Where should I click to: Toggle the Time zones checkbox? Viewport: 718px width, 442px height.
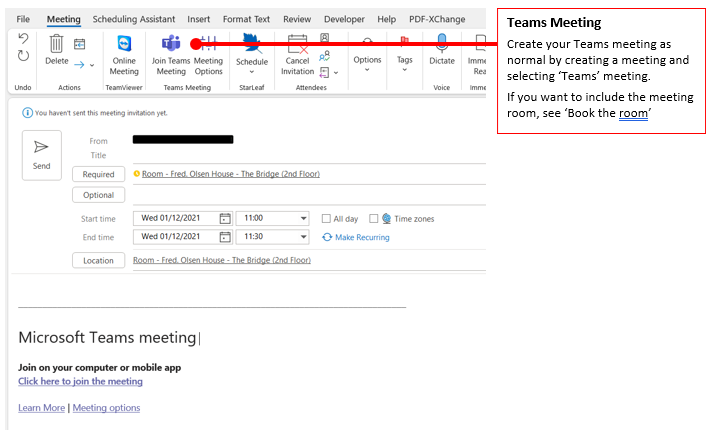374,218
